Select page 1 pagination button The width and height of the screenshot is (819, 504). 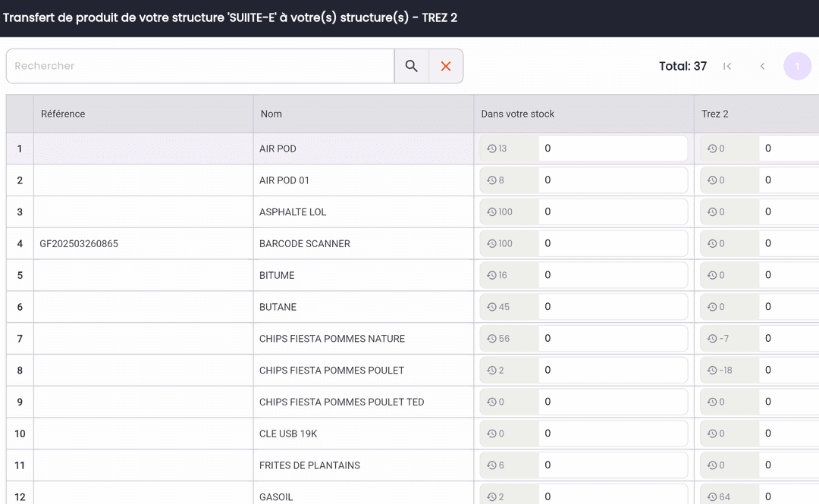point(797,66)
